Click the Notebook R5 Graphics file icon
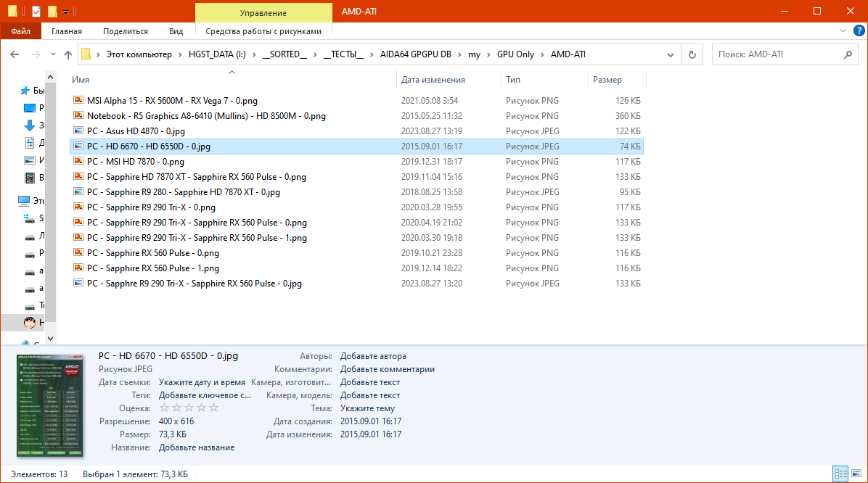The image size is (868, 483). (x=78, y=115)
